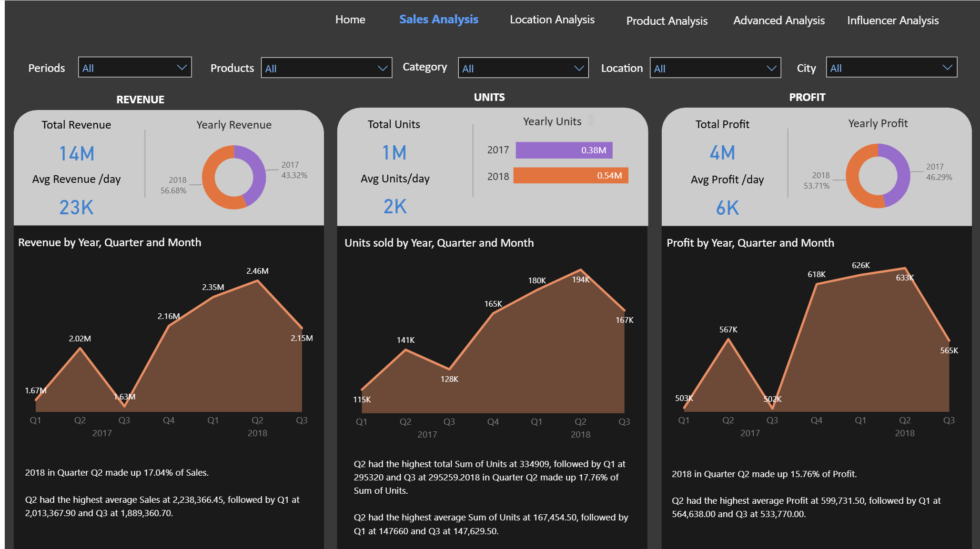Click the 2017 purple bar in Yearly Units

(x=564, y=150)
